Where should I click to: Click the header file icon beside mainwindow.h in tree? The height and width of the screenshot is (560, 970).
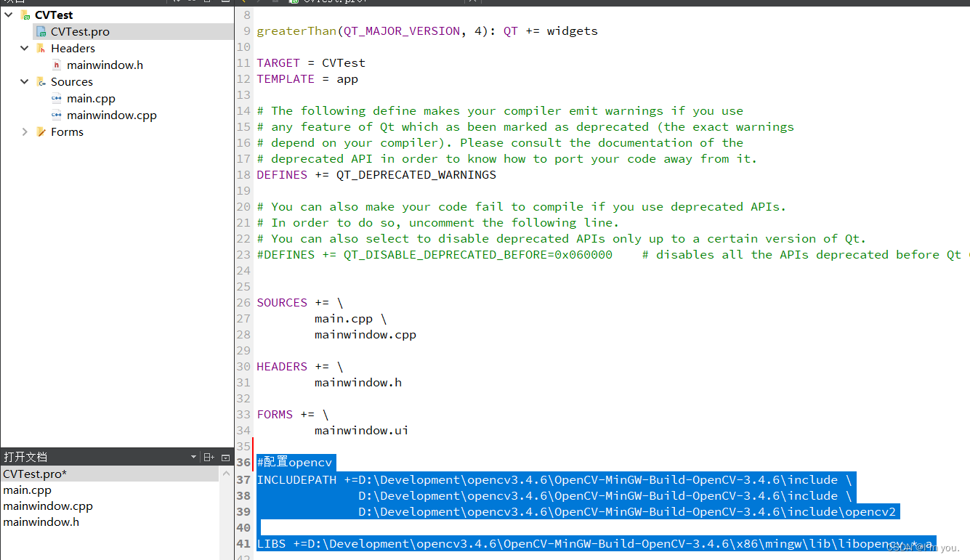(57, 65)
